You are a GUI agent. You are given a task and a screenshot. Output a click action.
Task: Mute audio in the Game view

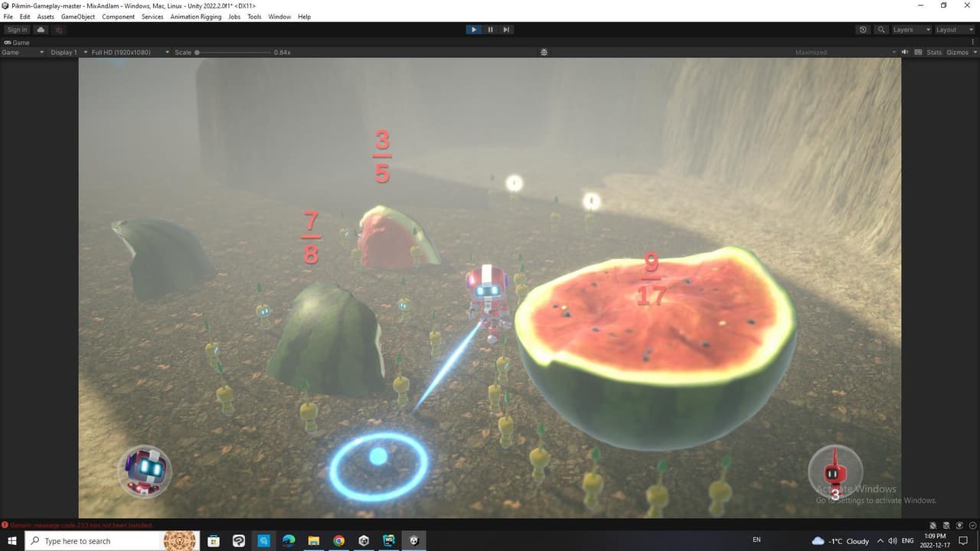coord(904,52)
